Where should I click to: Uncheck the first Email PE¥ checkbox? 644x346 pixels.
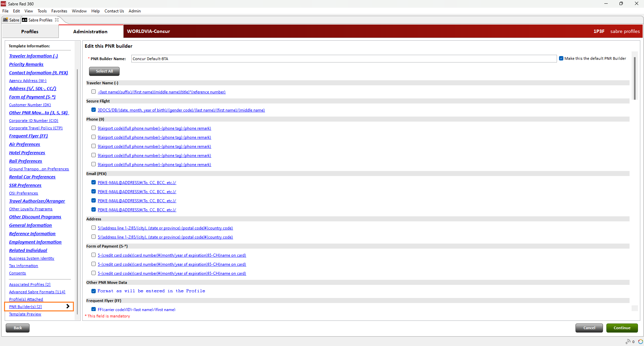93,182
